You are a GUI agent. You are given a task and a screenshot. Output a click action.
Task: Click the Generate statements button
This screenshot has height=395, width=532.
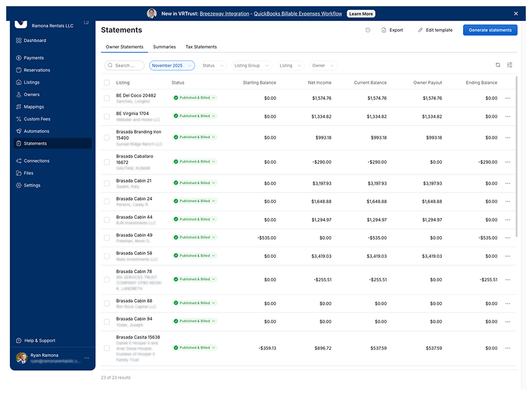pos(490,30)
